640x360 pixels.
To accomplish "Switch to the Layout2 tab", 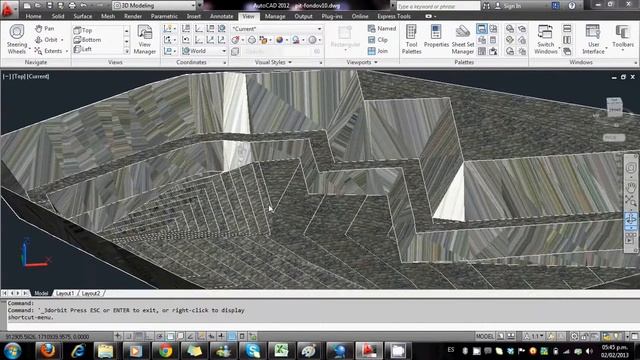I will 91,293.
